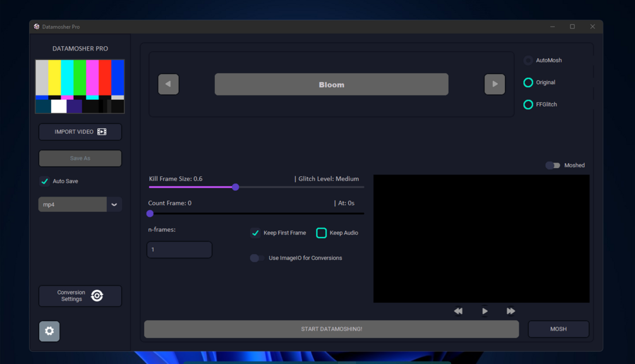This screenshot has height=364, width=635.
Task: Uncheck the Auto Save checkbox
Action: click(x=45, y=181)
